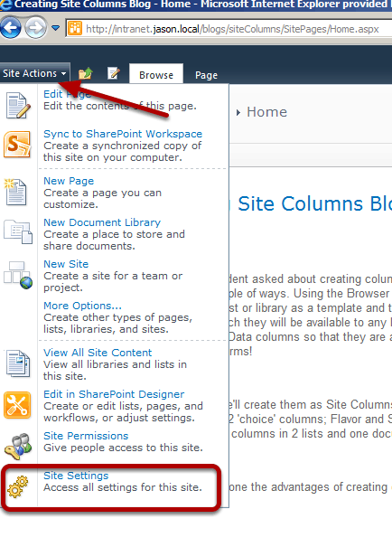Image resolution: width=392 pixels, height=547 pixels.
Task: Click 'Access all settings for this site.' text
Action: pyautogui.click(x=123, y=487)
